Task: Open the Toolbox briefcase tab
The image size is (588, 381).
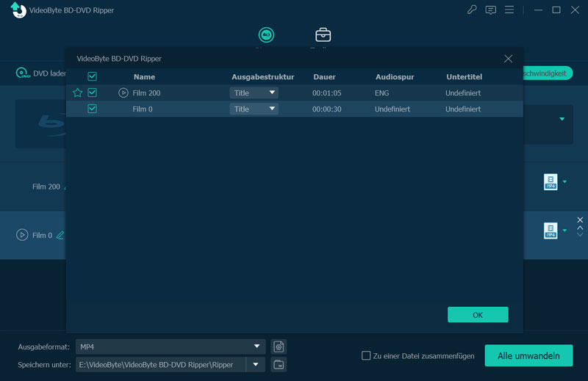Action: tap(323, 35)
